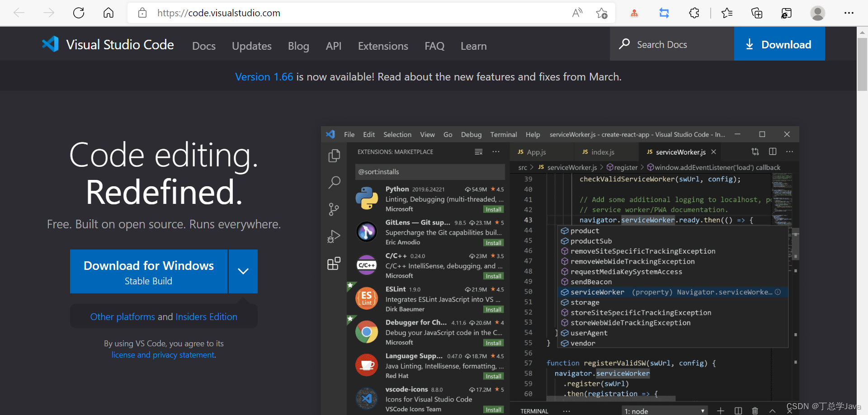Image resolution: width=868 pixels, height=415 pixels.
Task: Click the filter lines icon in Extensions panel
Action: click(479, 152)
